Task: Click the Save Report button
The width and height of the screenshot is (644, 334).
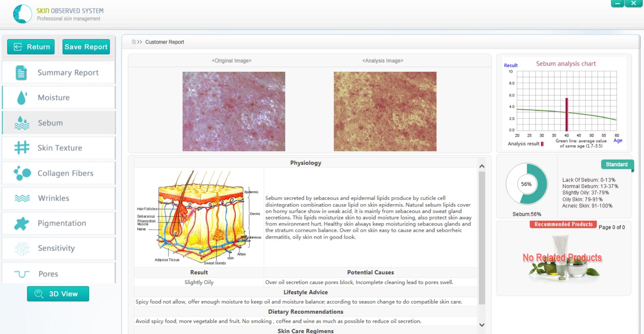Action: point(86,47)
